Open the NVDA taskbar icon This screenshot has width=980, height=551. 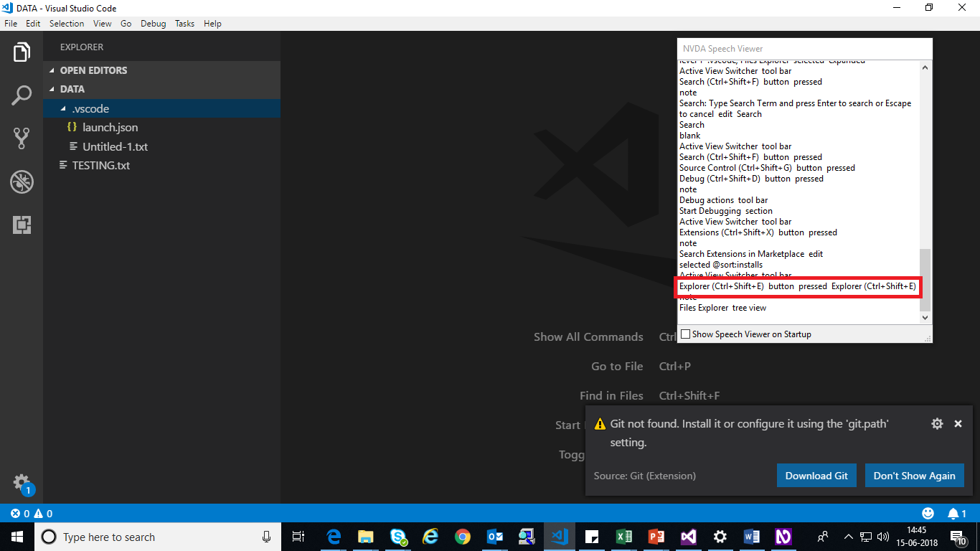point(783,537)
